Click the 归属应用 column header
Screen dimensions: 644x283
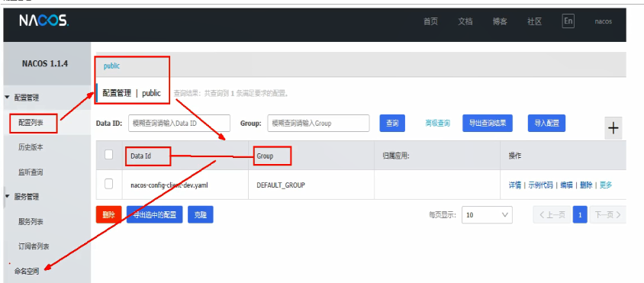pos(396,156)
